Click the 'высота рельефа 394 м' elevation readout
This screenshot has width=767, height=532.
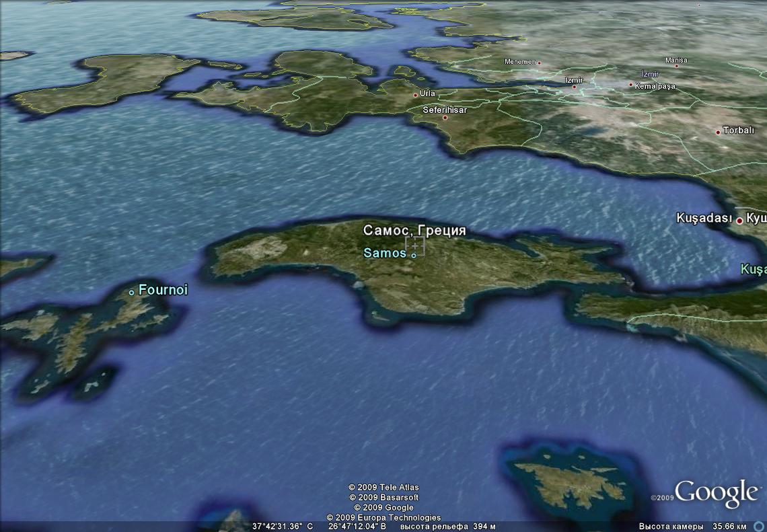tap(447, 526)
